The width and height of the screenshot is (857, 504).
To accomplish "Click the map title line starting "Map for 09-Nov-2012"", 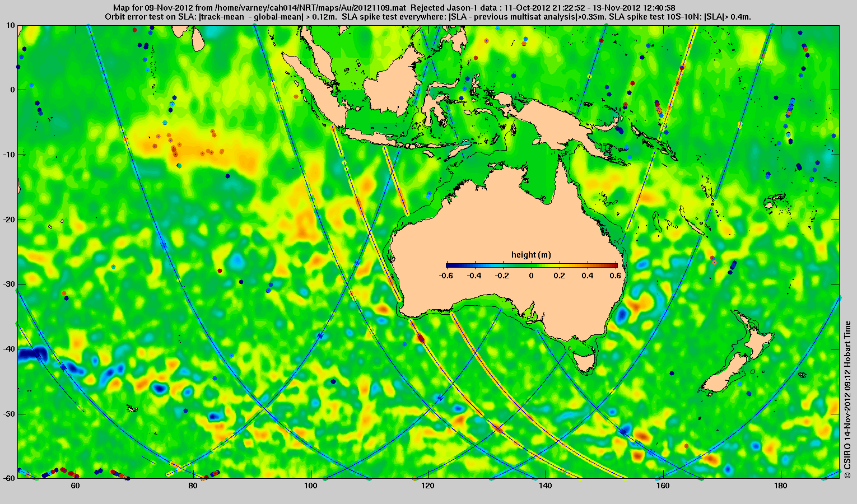I will (x=394, y=8).
